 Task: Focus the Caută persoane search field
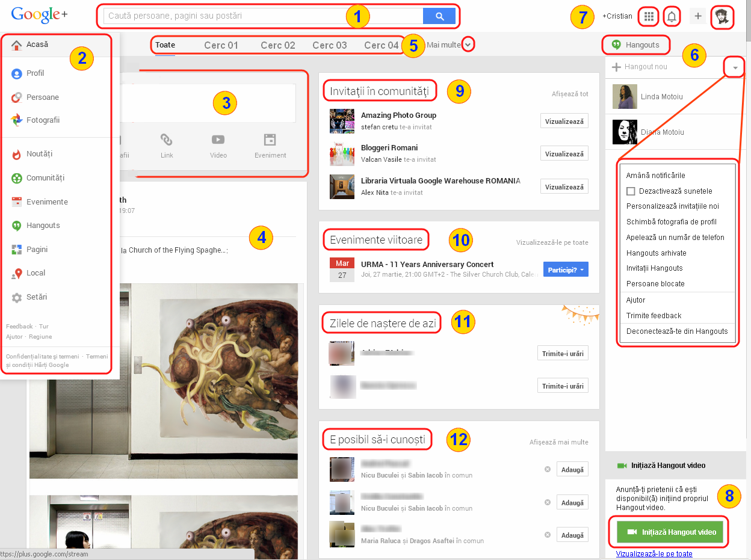pos(263,16)
